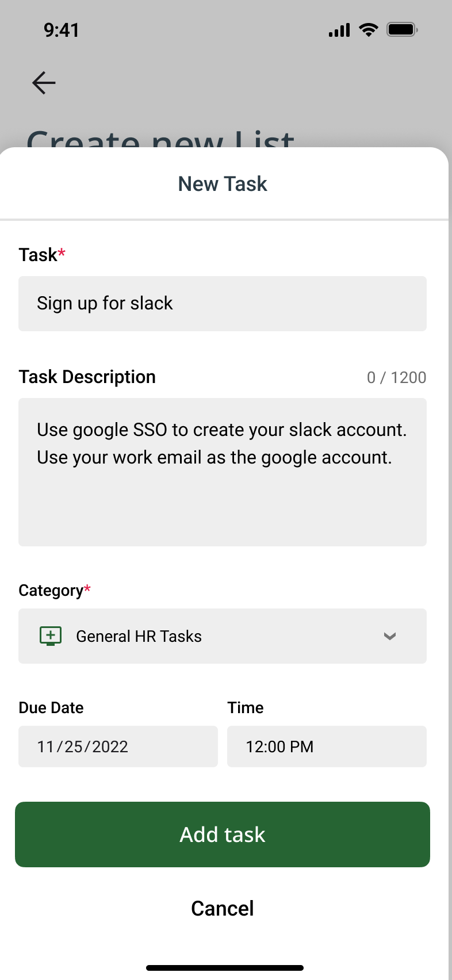452x980 pixels.
Task: Click the 9:41 clock in status bar
Action: [62, 30]
